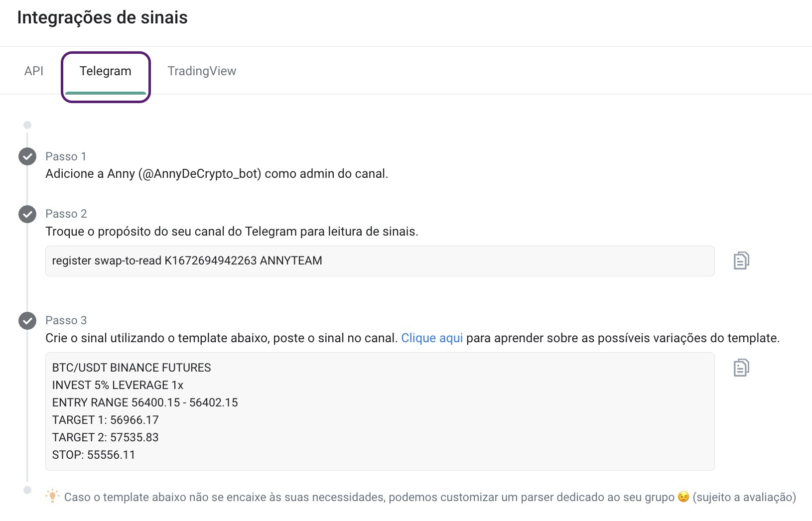This screenshot has height=521, width=812.
Task: Click 'INVEST 5% LEVERAGE 1x' line
Action: pos(118,385)
